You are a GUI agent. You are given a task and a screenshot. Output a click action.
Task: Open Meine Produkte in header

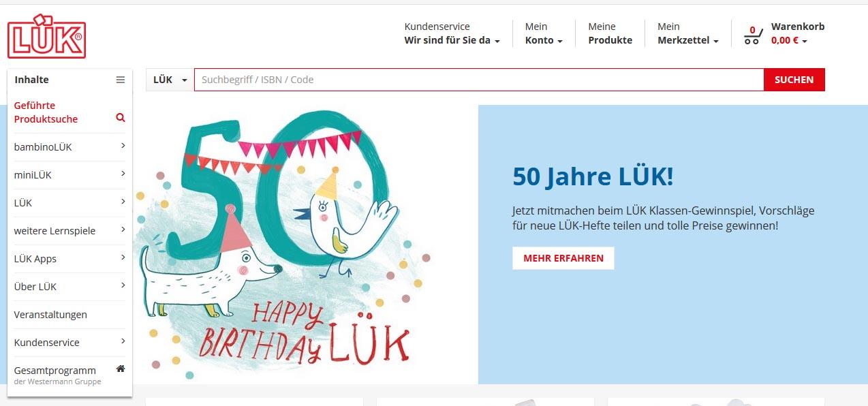click(610, 33)
